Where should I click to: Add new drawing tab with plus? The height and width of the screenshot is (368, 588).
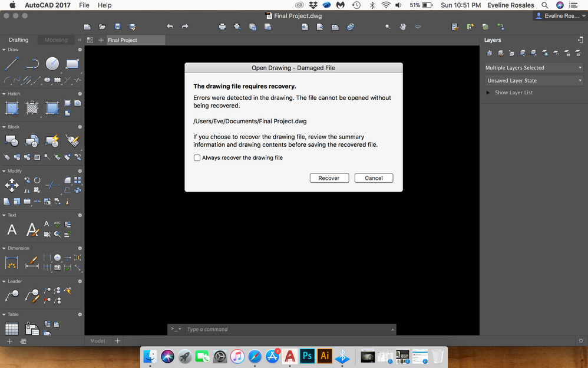coord(101,40)
